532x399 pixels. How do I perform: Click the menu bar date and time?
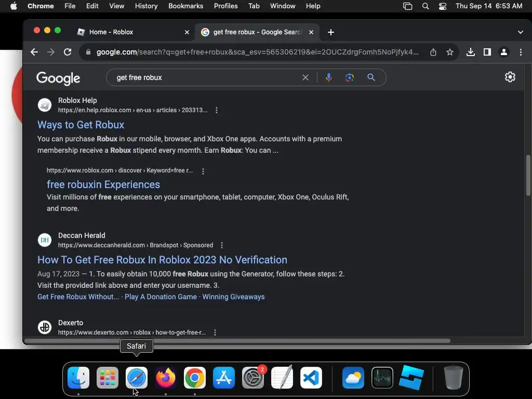pyautogui.click(x=489, y=6)
